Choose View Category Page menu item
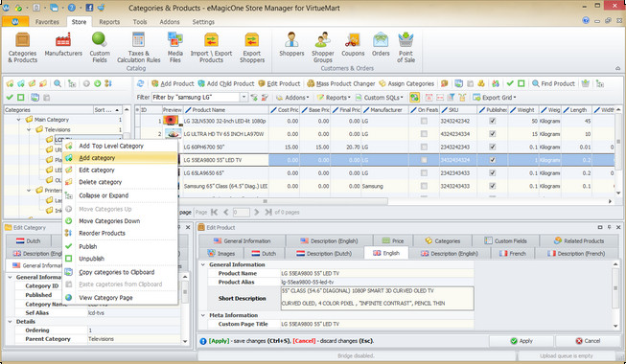 (x=120, y=298)
